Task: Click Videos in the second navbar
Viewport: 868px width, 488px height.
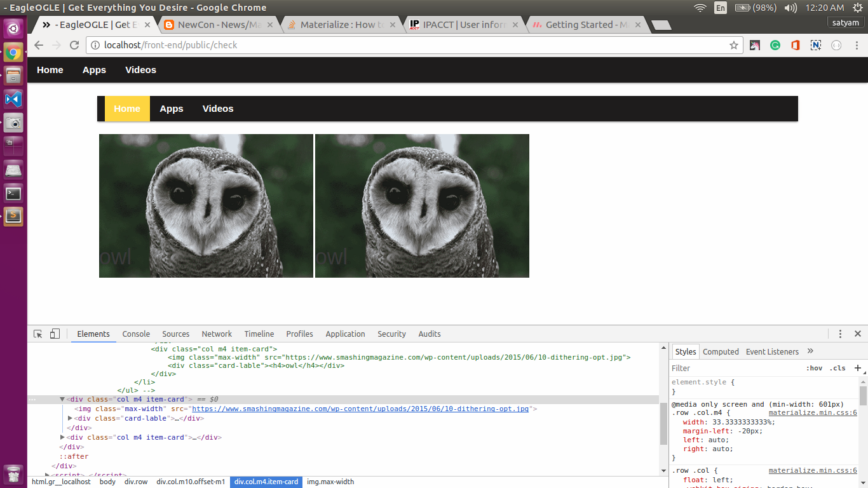Action: click(x=218, y=109)
